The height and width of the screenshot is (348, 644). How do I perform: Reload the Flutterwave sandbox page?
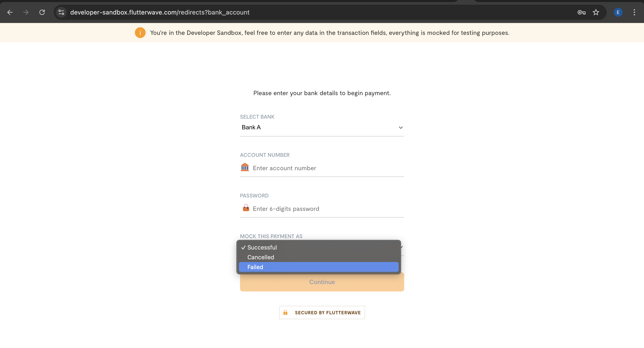tap(42, 12)
